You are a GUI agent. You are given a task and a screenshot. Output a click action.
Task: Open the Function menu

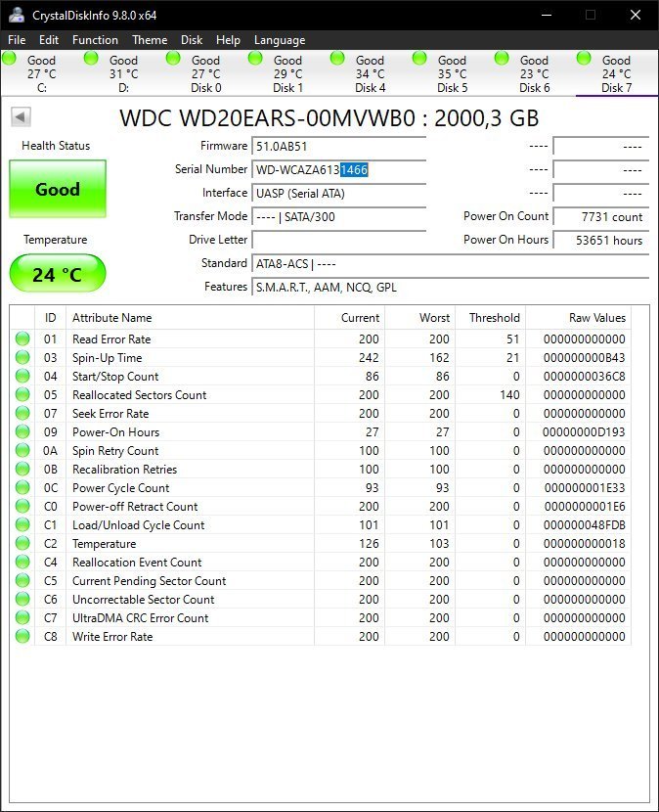pyautogui.click(x=95, y=40)
